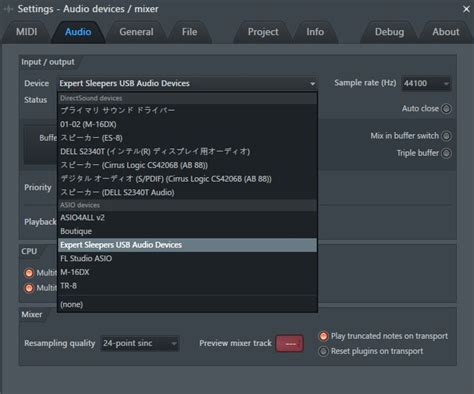The height and width of the screenshot is (394, 474).
Task: Switch to the About tab
Action: tap(446, 32)
